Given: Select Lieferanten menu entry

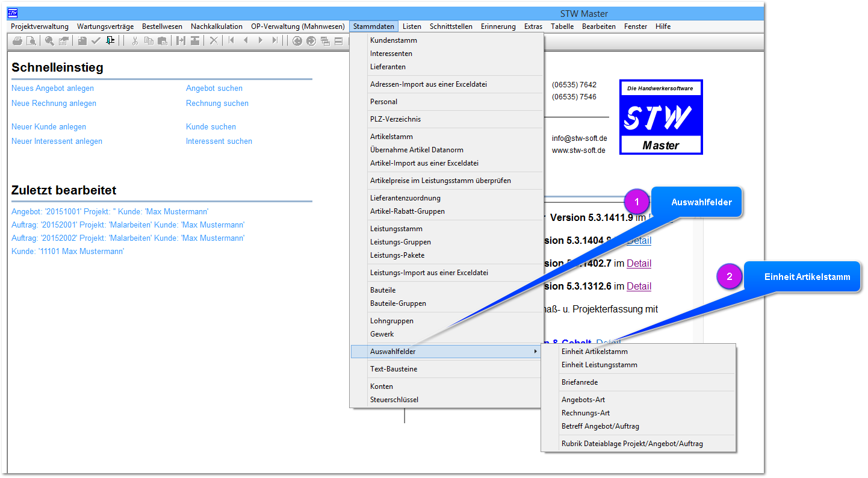Looking at the screenshot, I should click(x=388, y=67).
